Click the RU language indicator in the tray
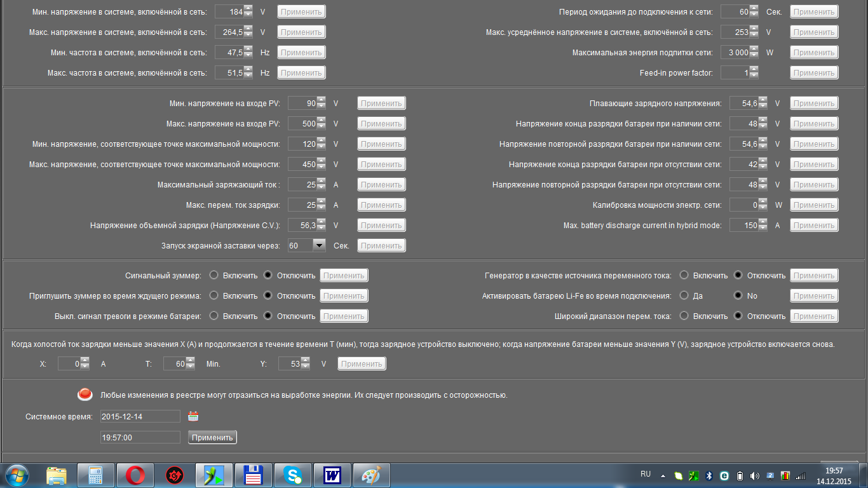Screen dimensions: 868x488 click(x=646, y=474)
